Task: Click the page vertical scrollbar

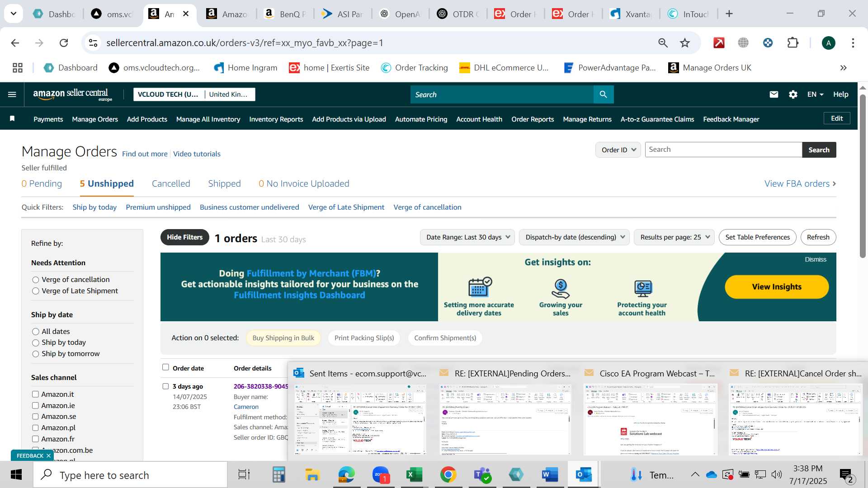Action: point(863,176)
